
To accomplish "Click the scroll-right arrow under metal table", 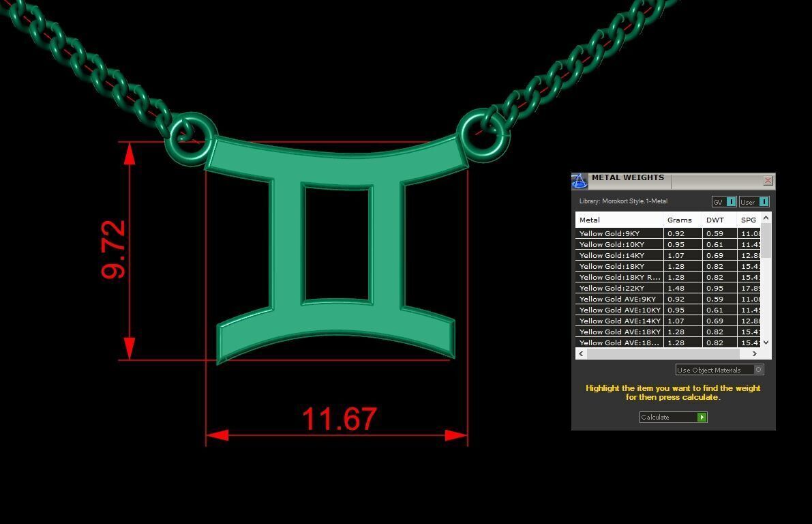I will point(755,353).
